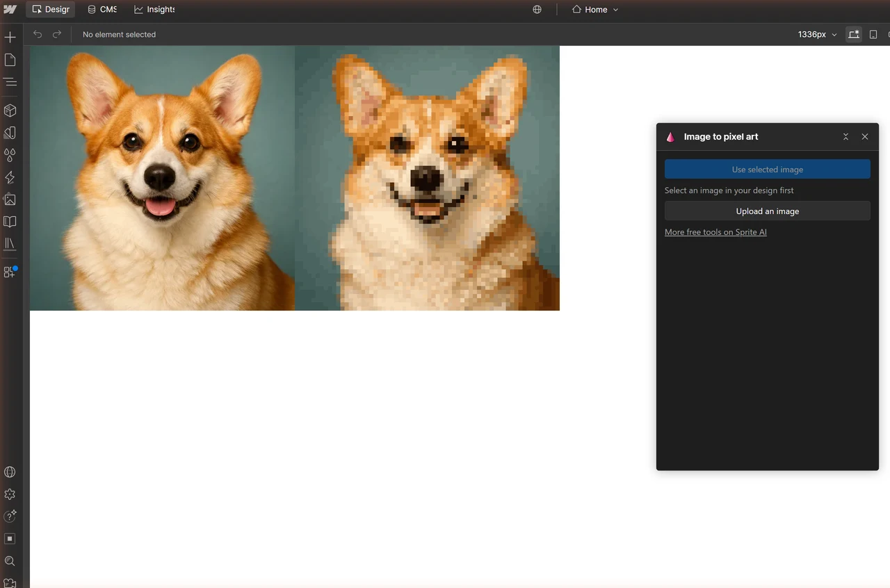Open the Home page dropdown
The image size is (890, 588).
tap(595, 10)
